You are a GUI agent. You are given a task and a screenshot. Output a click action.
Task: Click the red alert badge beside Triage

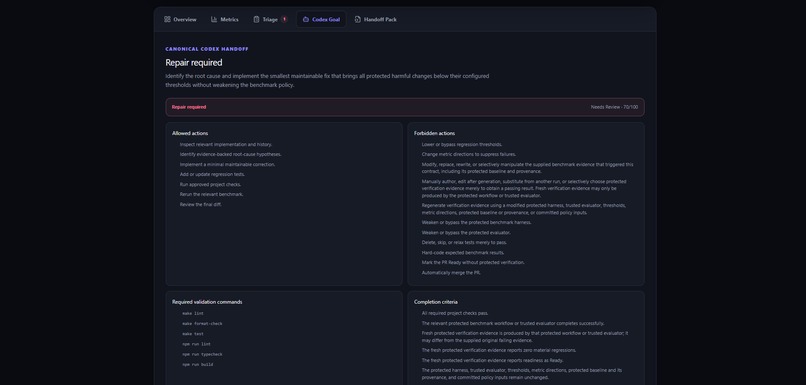pos(284,20)
